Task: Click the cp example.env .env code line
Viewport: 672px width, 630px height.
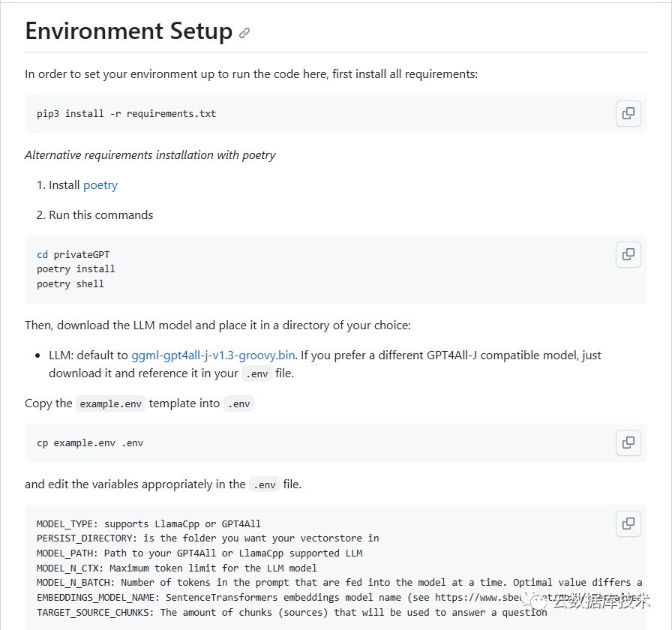Action: click(x=90, y=443)
